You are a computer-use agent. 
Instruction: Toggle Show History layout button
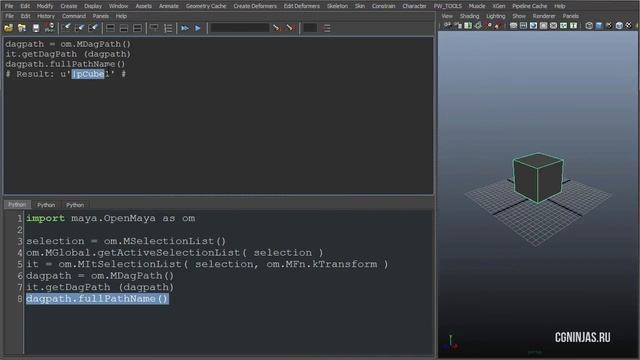[110, 28]
